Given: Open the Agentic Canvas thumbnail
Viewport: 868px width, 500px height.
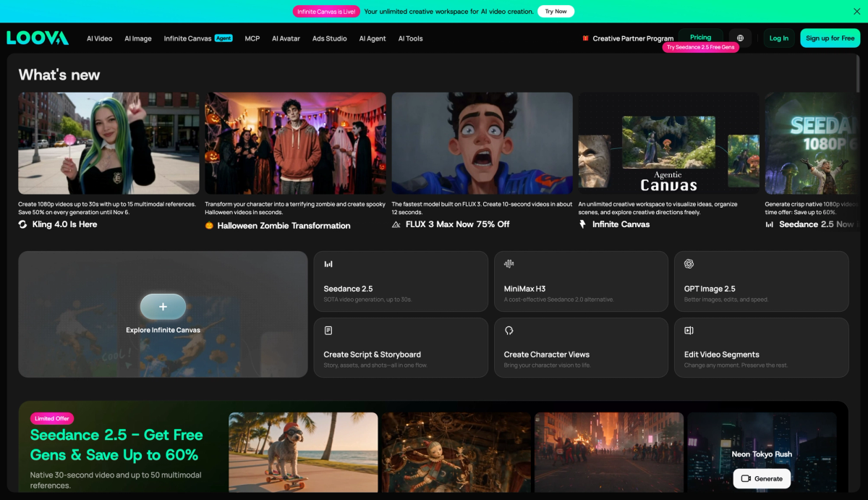Looking at the screenshot, I should click(x=668, y=143).
